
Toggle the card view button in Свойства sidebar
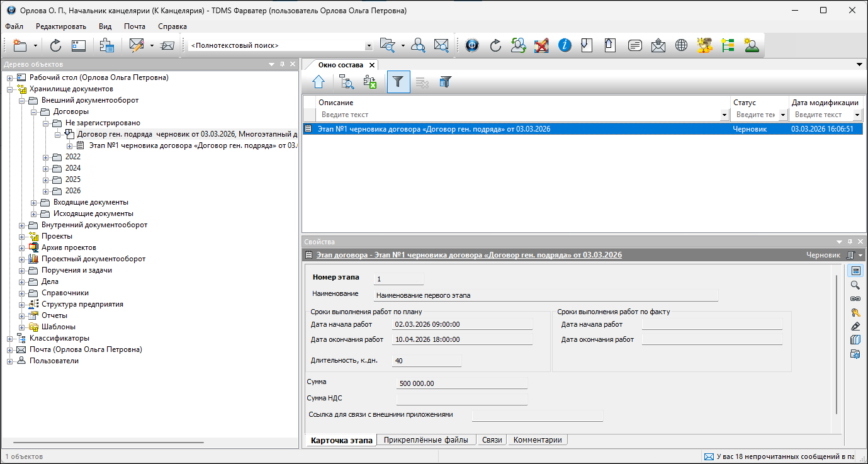point(855,271)
